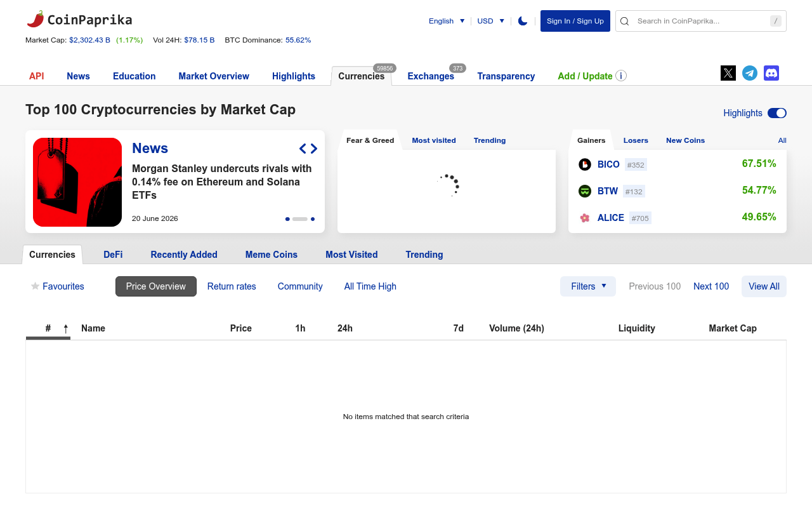Image resolution: width=812 pixels, height=508 pixels.
Task: Click the View All button
Action: click(764, 286)
